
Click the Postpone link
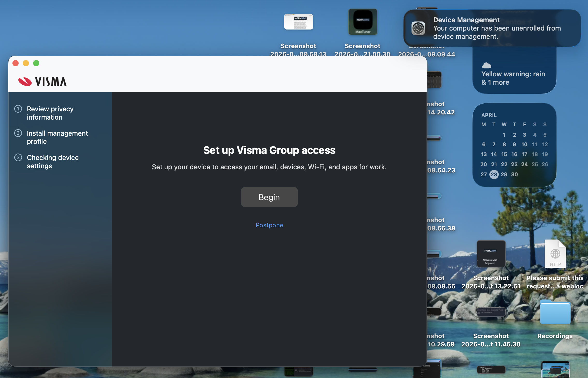click(x=269, y=225)
